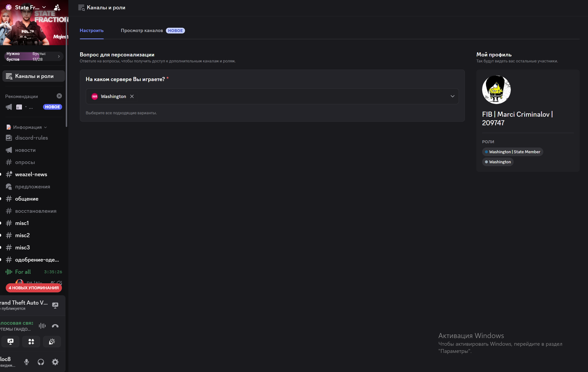Open activities launcher button
Viewport: 588px width, 372px height.
click(31, 341)
